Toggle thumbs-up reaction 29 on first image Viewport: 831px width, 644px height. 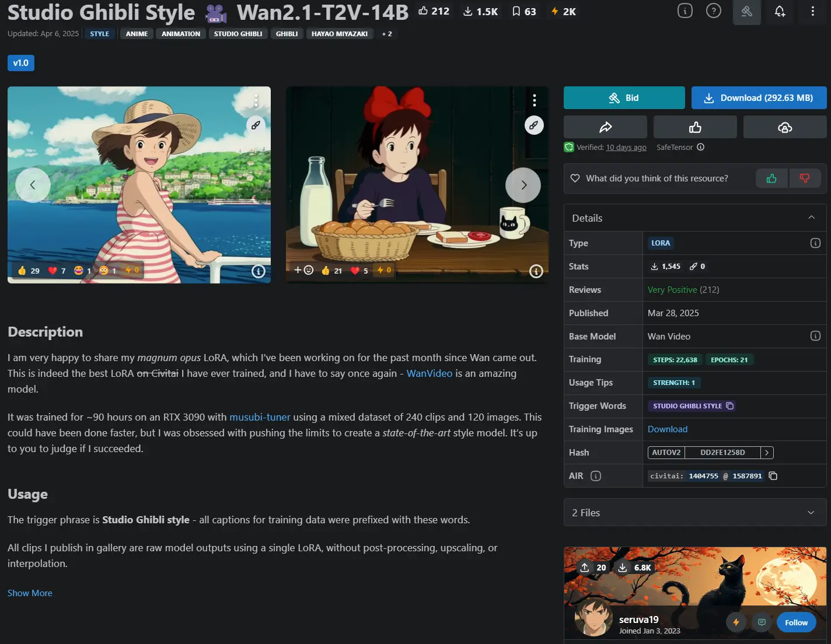(29, 271)
